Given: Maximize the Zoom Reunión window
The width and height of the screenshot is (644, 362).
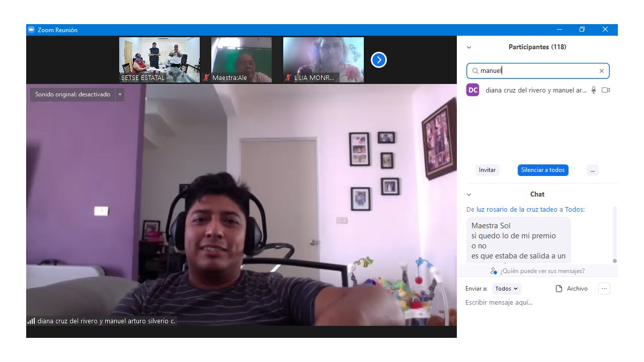Looking at the screenshot, I should pos(582,30).
